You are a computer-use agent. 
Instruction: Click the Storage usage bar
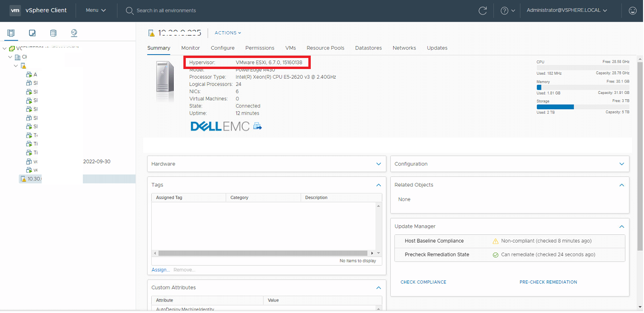tap(583, 107)
